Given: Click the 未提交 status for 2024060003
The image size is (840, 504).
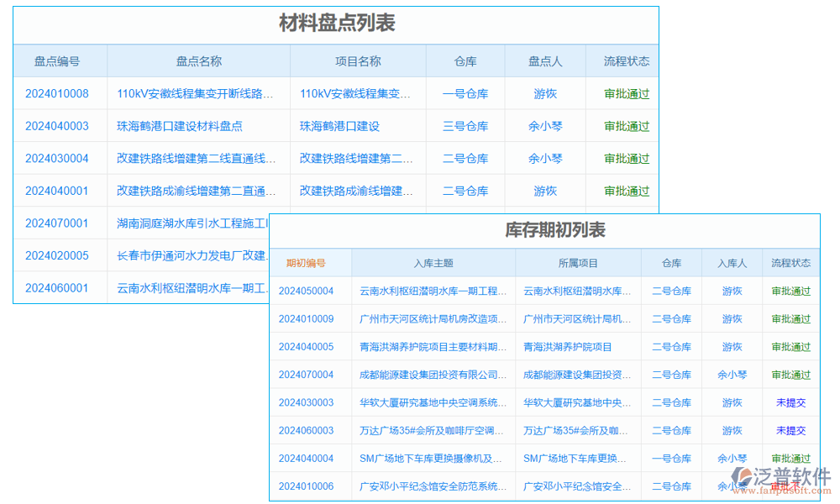Looking at the screenshot, I should pos(791,430).
